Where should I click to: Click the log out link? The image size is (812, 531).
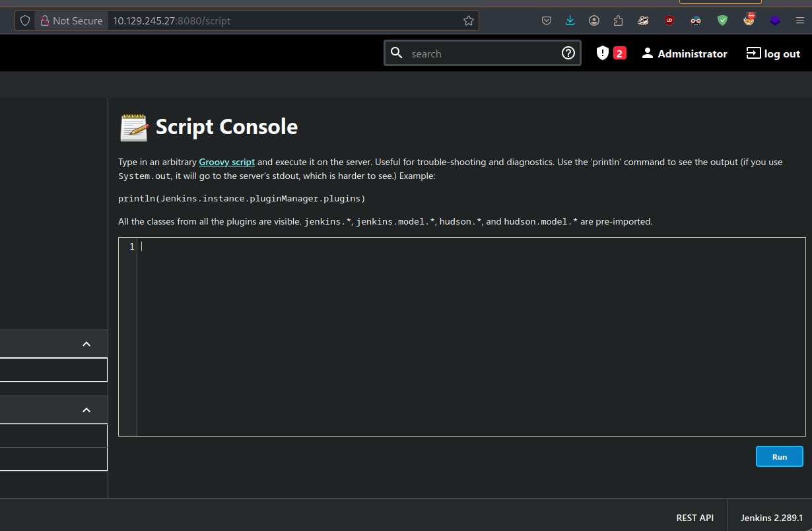click(x=782, y=53)
